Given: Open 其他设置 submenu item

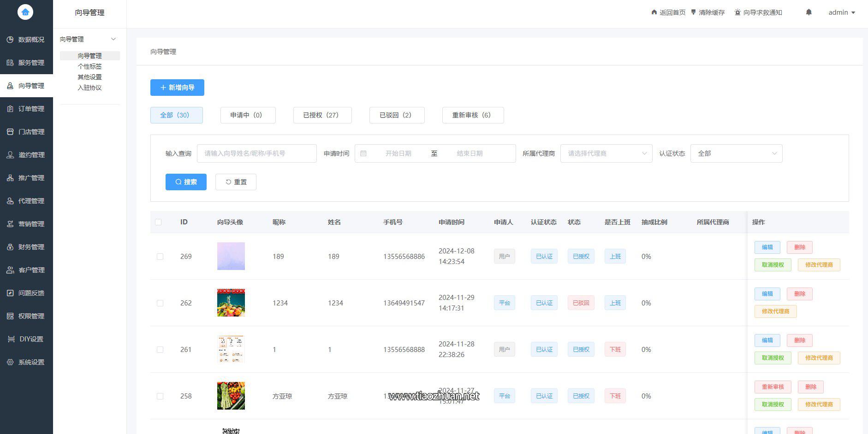Looking at the screenshot, I should tap(89, 77).
